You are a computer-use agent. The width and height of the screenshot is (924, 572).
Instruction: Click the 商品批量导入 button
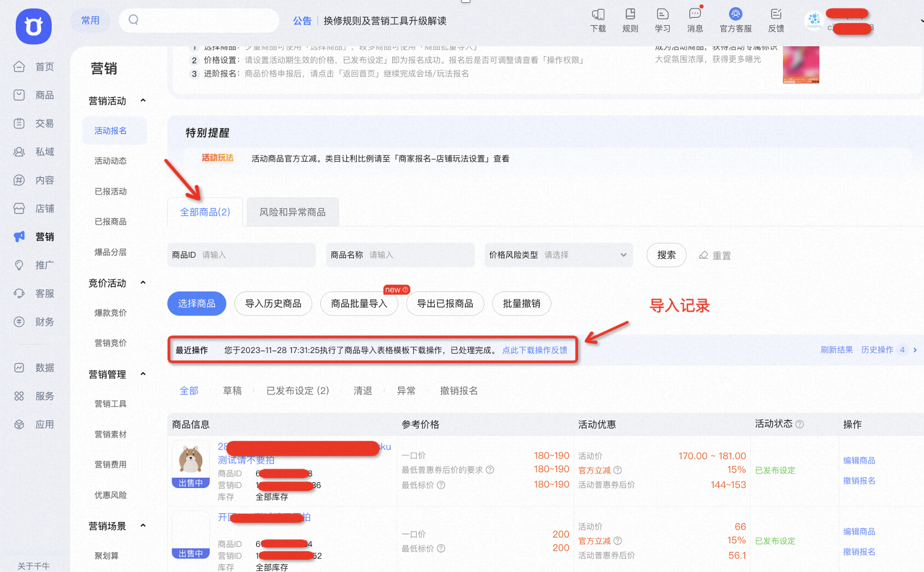[x=359, y=303]
